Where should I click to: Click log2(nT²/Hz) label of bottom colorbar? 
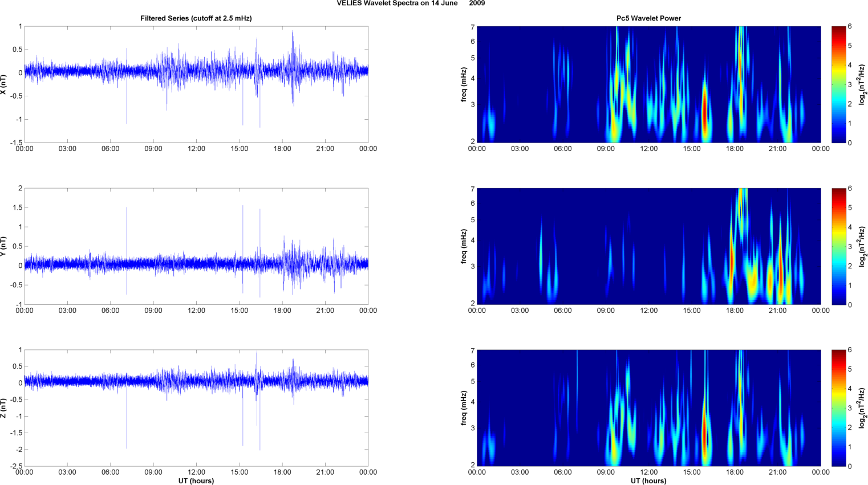pos(863,408)
